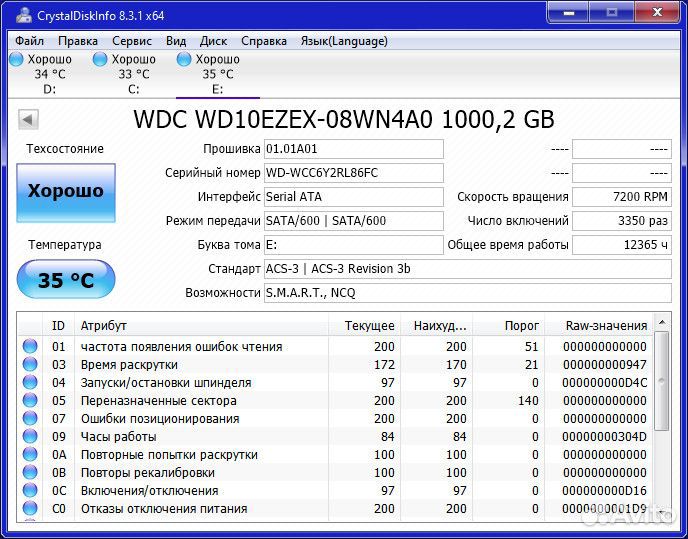Select row Отказы отключения питания
The width and height of the screenshot is (688, 539).
[335, 508]
